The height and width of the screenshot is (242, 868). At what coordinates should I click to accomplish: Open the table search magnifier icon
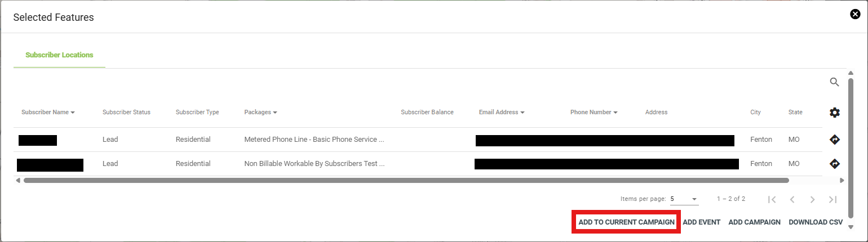[x=835, y=82]
